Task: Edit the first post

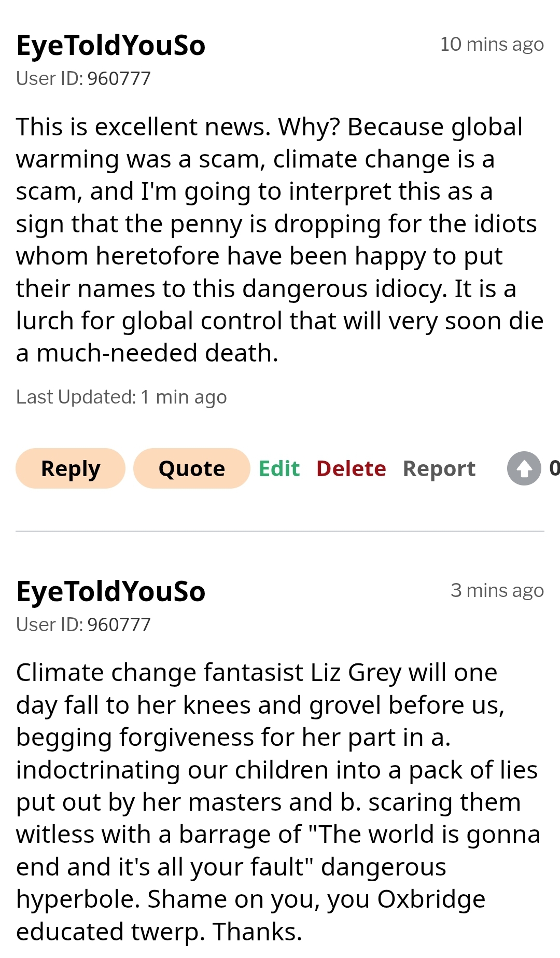Action: (279, 468)
